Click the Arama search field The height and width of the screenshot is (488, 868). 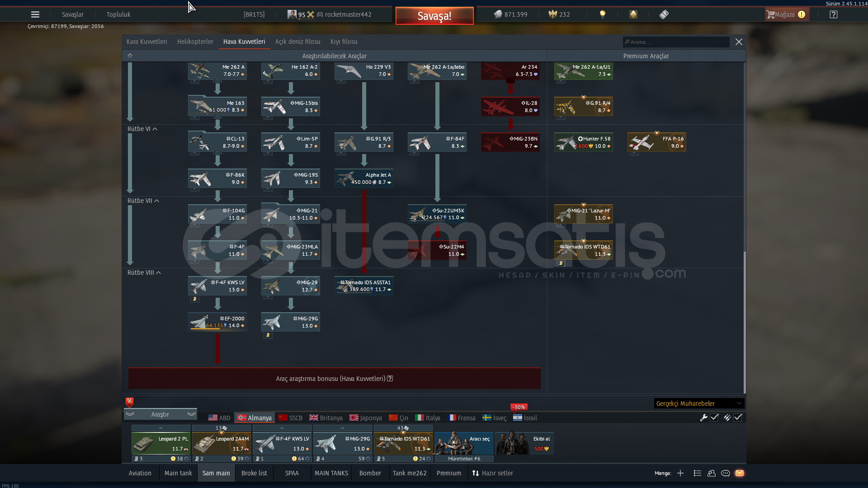[x=677, y=42]
